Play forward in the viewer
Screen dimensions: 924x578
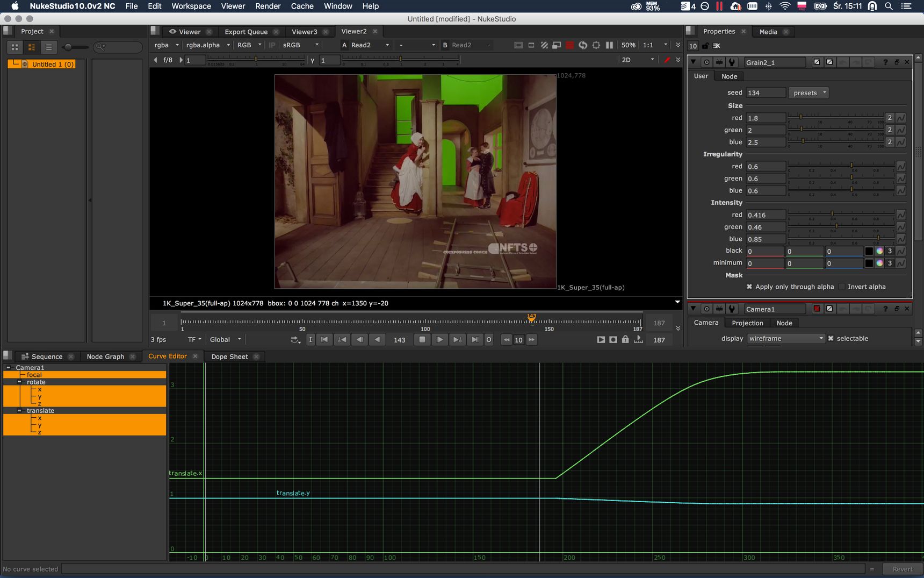click(439, 340)
